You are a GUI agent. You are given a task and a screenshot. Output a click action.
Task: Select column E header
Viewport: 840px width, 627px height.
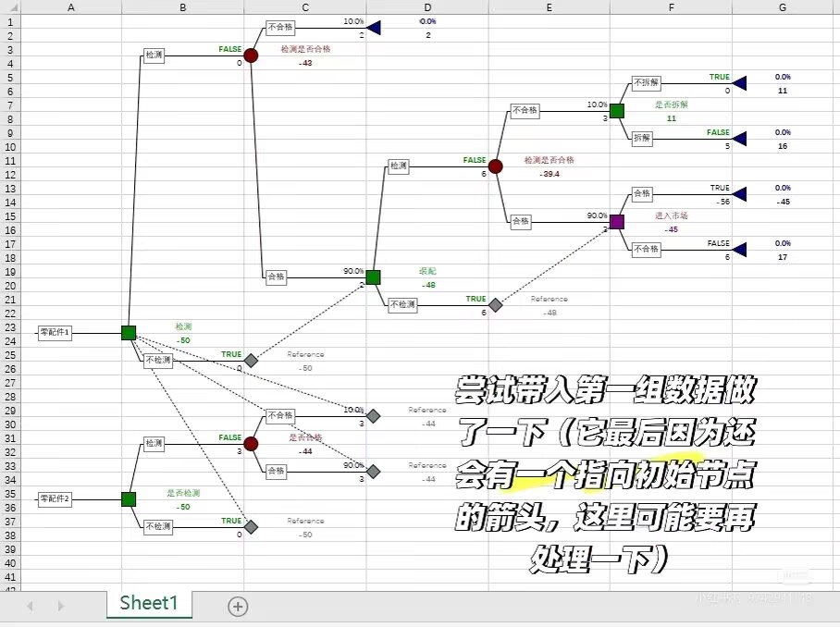[x=550, y=7]
